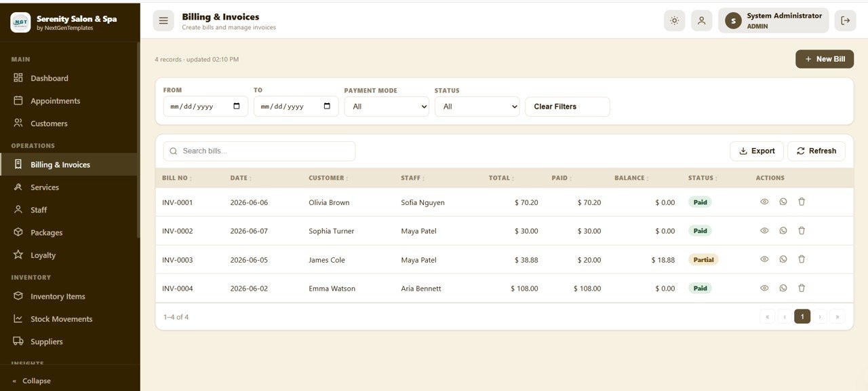Sort by Date column header
The height and width of the screenshot is (391, 868).
(x=241, y=178)
